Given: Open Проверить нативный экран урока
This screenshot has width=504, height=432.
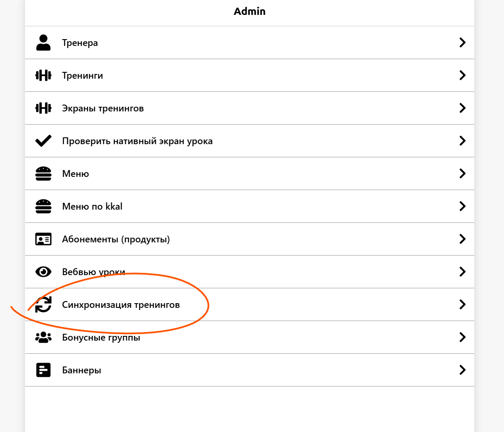Looking at the screenshot, I should coord(137,141).
